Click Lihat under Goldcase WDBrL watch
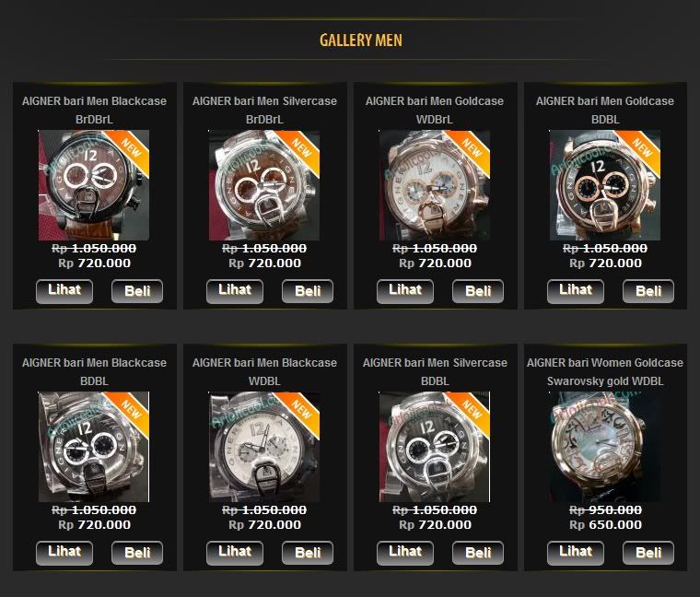700x597 pixels. point(405,291)
